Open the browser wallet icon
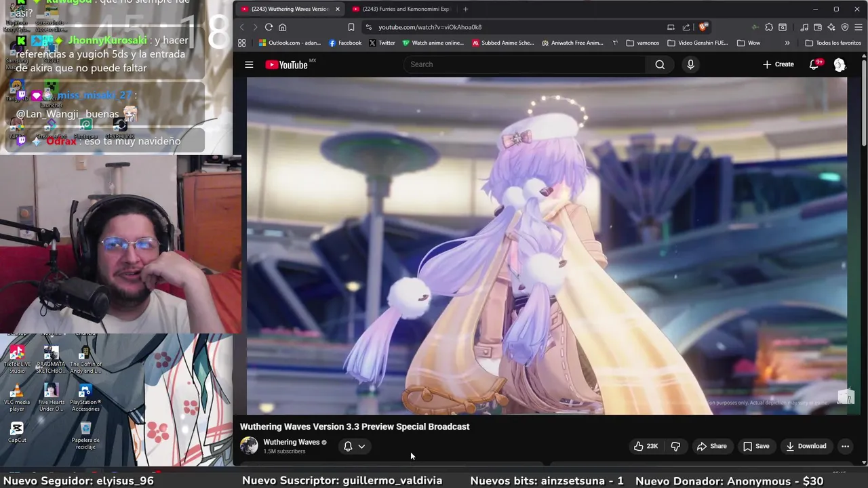Image resolution: width=868 pixels, height=488 pixels. 818,27
